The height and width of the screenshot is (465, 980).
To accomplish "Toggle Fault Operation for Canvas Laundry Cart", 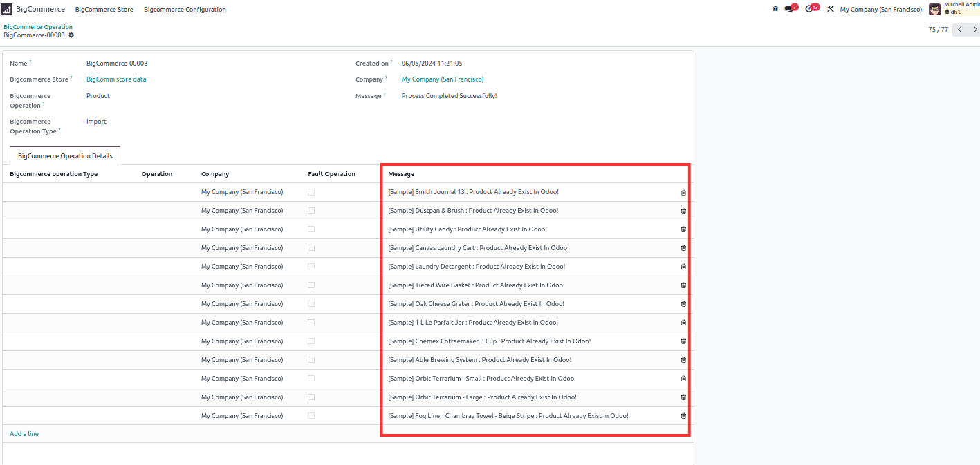I will click(x=311, y=248).
